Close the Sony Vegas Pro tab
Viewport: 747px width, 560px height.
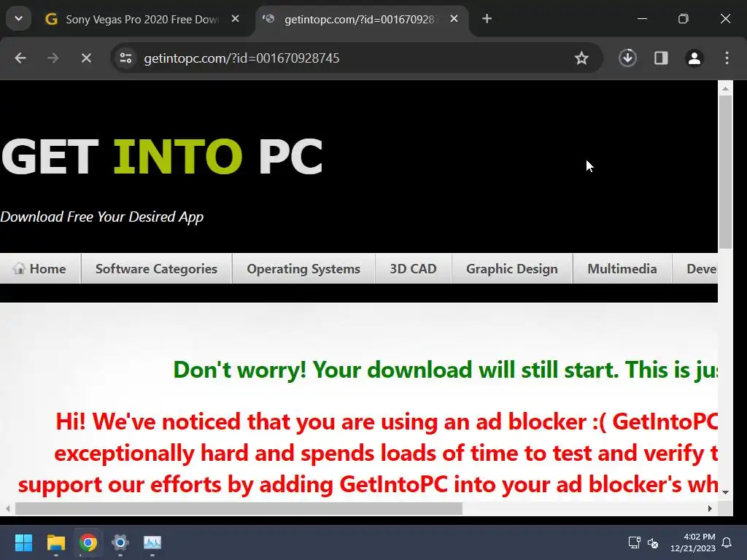[236, 19]
